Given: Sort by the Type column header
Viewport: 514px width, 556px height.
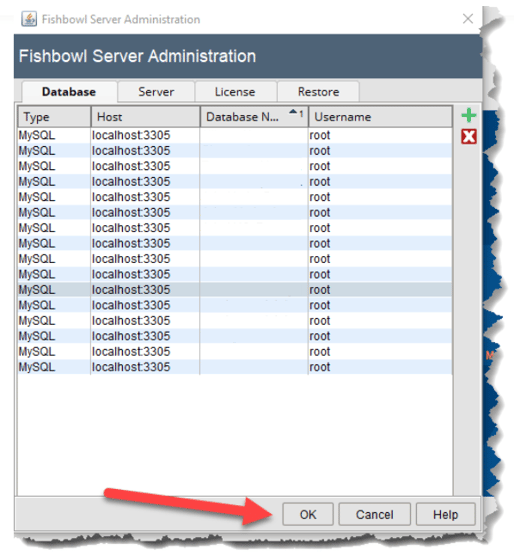Looking at the screenshot, I should coord(54,117).
